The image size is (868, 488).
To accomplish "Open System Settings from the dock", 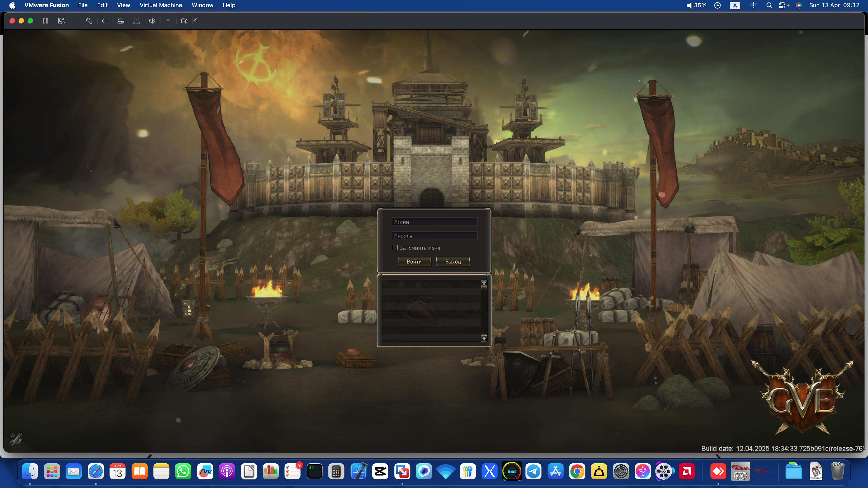I will (x=621, y=471).
